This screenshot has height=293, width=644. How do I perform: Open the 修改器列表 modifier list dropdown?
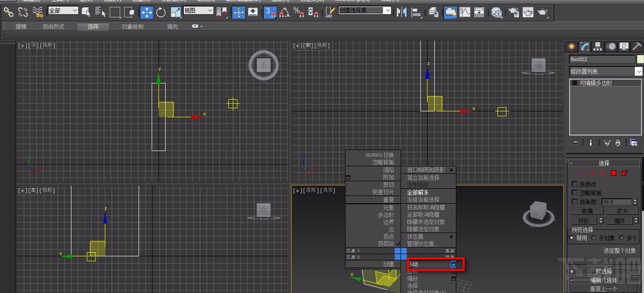606,71
